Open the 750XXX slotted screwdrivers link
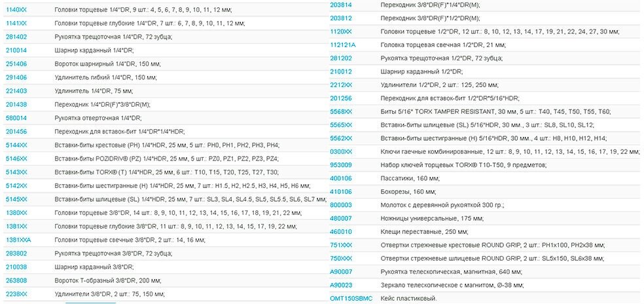 341,258
